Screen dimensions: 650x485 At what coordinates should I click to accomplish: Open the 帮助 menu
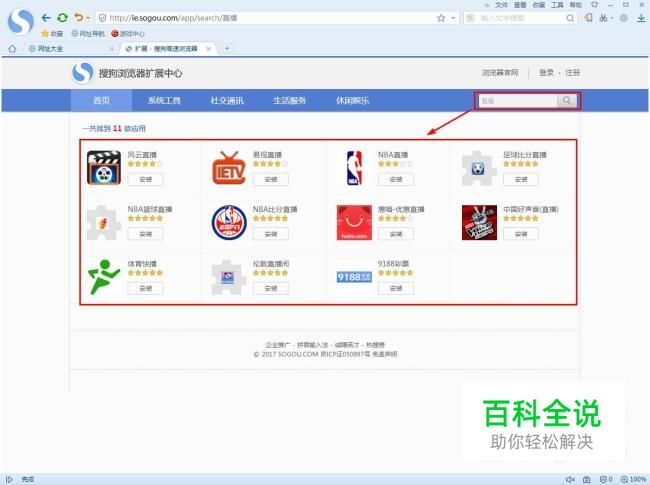(x=575, y=5)
